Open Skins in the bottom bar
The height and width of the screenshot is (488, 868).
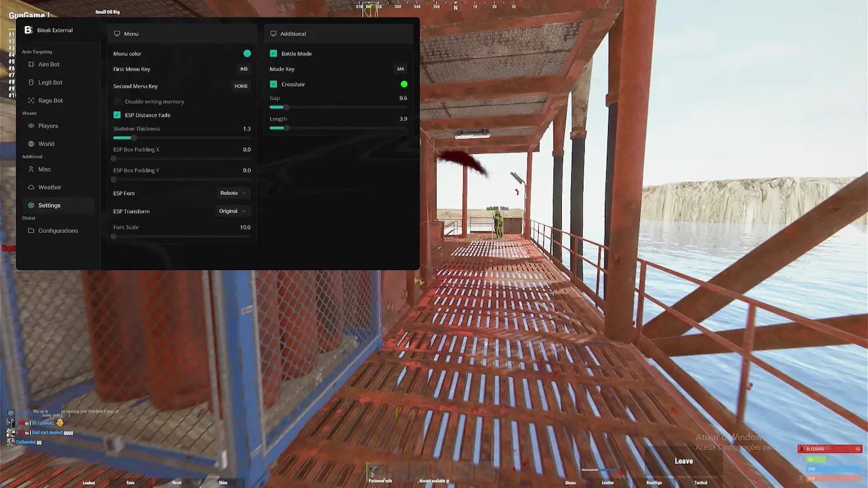(x=223, y=483)
